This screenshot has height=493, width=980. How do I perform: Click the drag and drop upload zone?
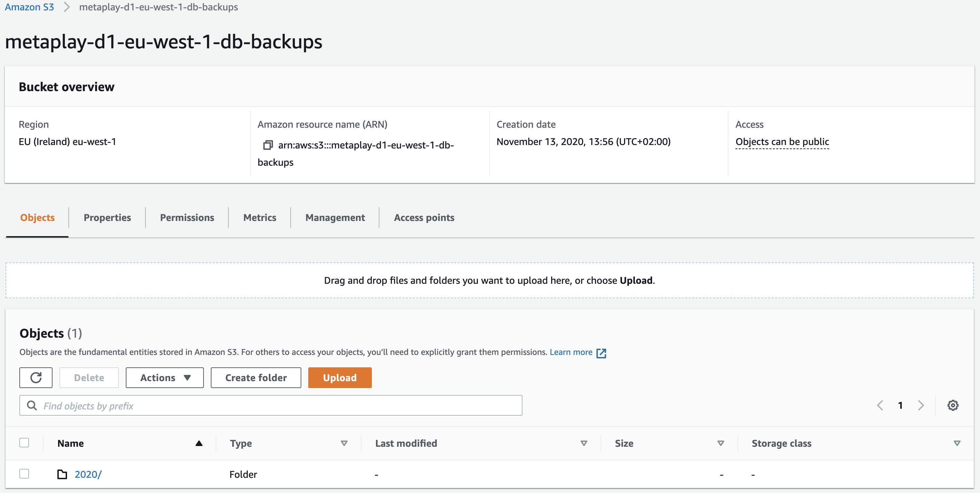pyautogui.click(x=490, y=280)
